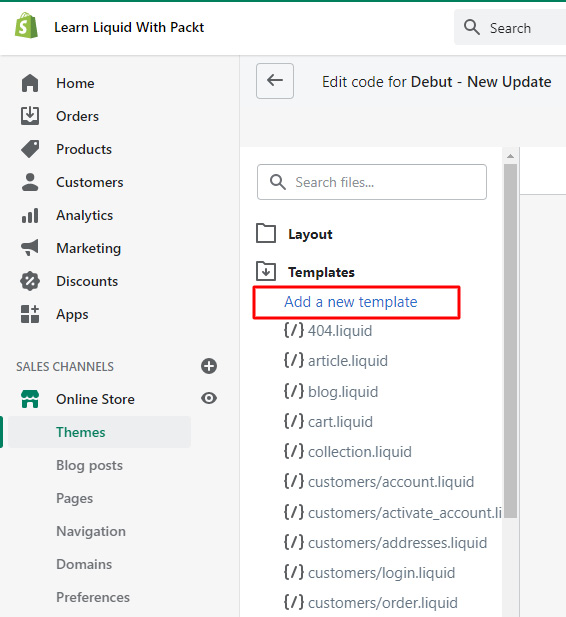Go to the Orders page
566x617 pixels.
(x=78, y=116)
